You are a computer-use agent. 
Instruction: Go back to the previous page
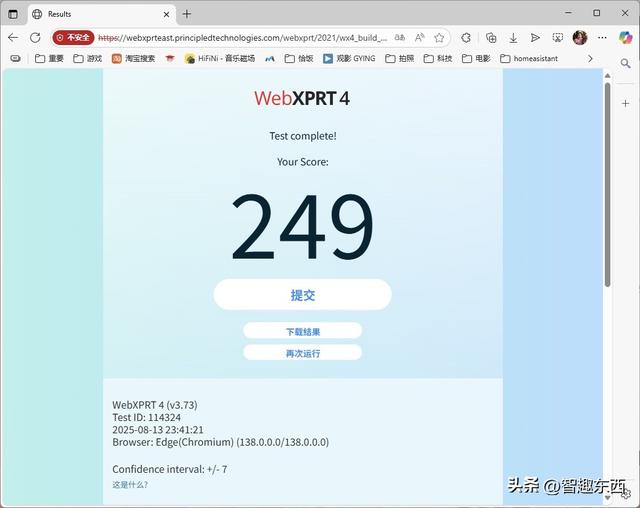(13, 38)
